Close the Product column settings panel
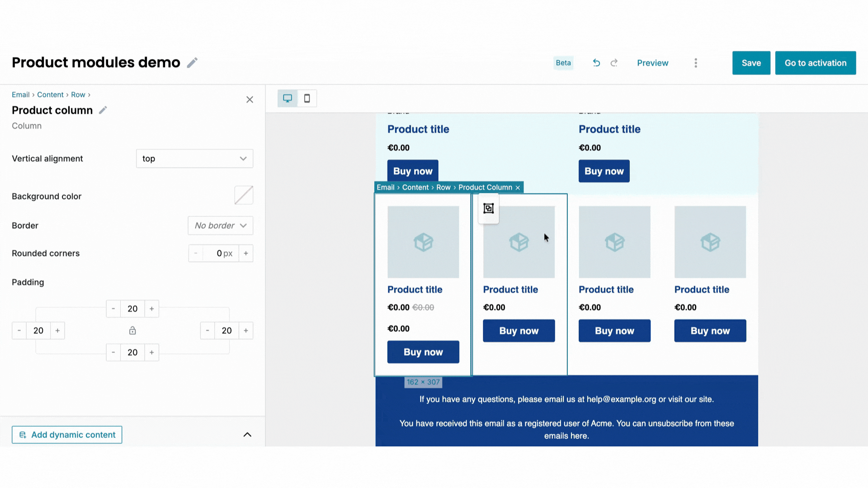The width and height of the screenshot is (868, 488). click(x=250, y=99)
